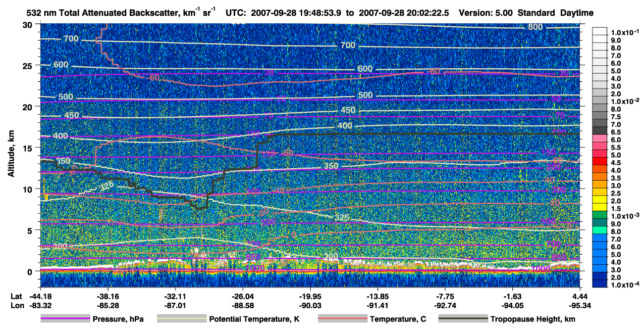Viewport: 644px width, 330px height.
Task: Click longitude value -90.03
Action: click(x=310, y=305)
